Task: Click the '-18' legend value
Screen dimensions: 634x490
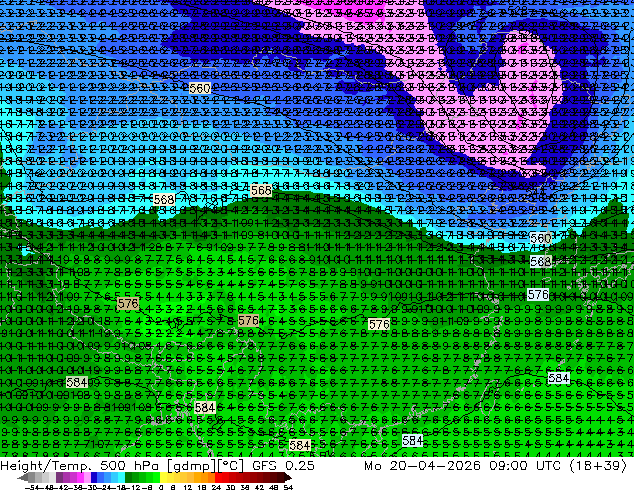Action: (118, 487)
